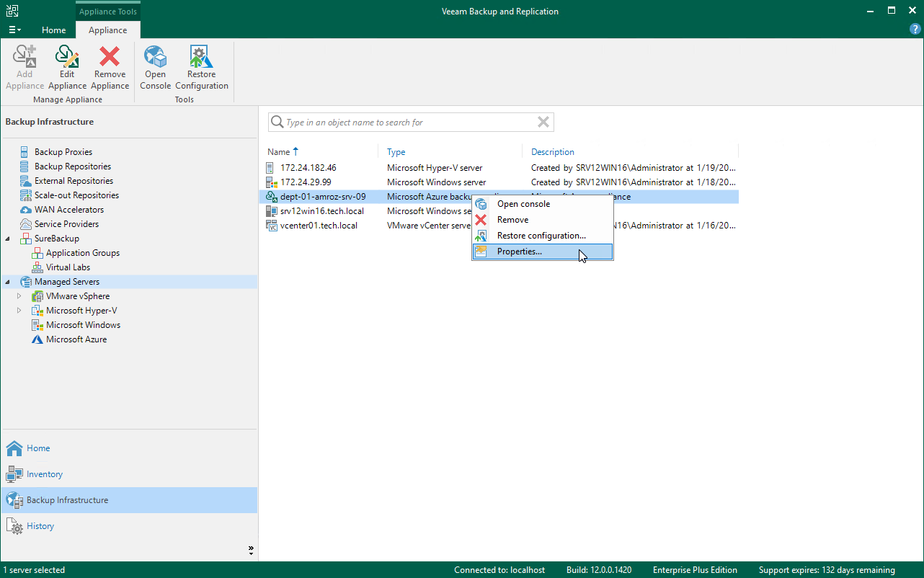Image resolution: width=924 pixels, height=578 pixels.
Task: Click the External Repositories tree icon
Action: coord(25,181)
